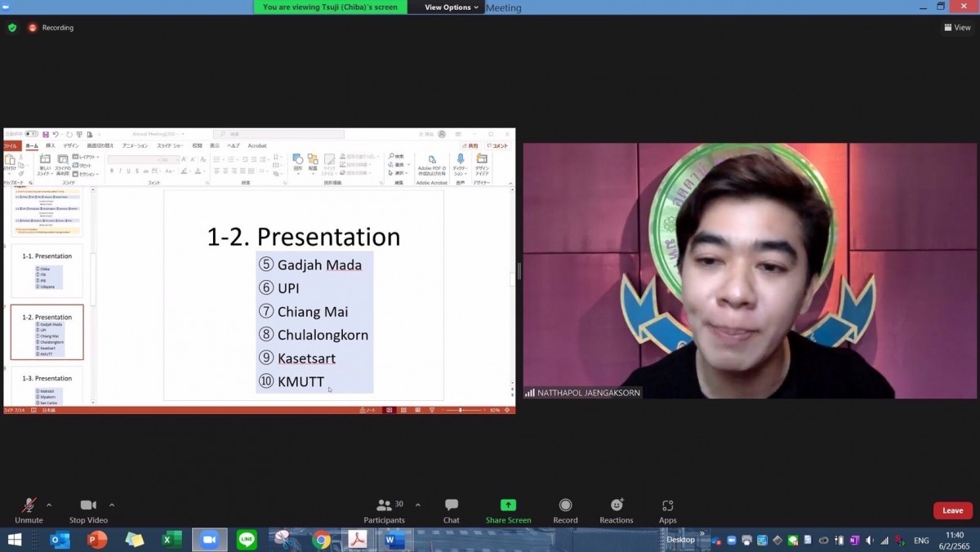The image size is (980, 552).
Task: Open Adobe Acrobat from the taskbar
Action: point(358,540)
